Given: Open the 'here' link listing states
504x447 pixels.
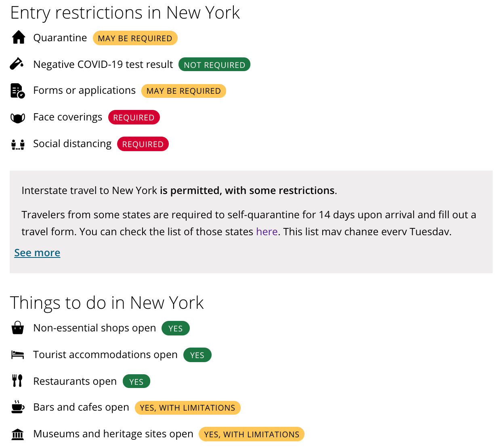Looking at the screenshot, I should coord(267,232).
